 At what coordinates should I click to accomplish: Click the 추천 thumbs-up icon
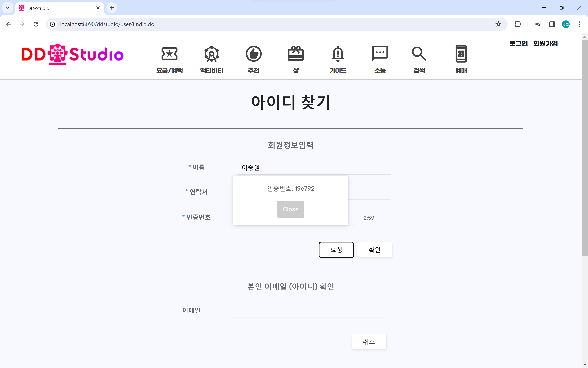click(254, 54)
